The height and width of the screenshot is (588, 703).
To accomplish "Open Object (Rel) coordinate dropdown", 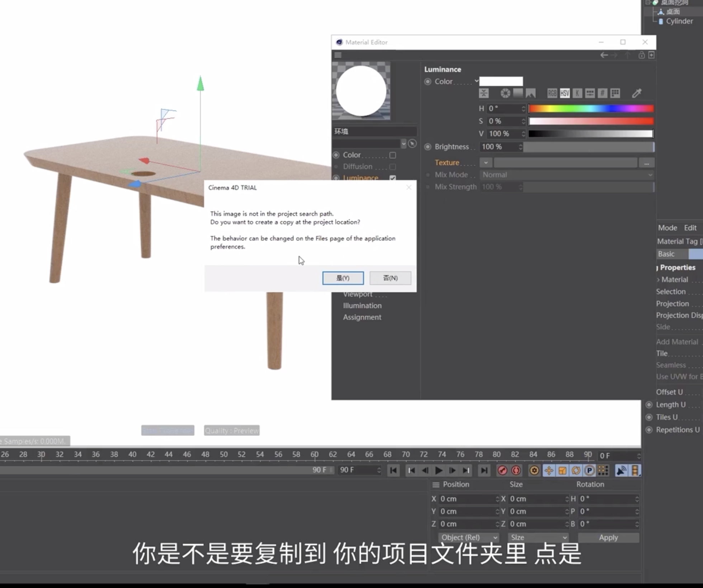I will click(x=468, y=537).
